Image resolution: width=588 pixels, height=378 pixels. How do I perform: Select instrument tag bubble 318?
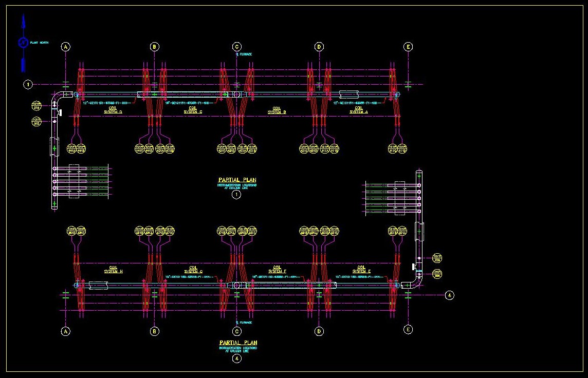point(36,106)
